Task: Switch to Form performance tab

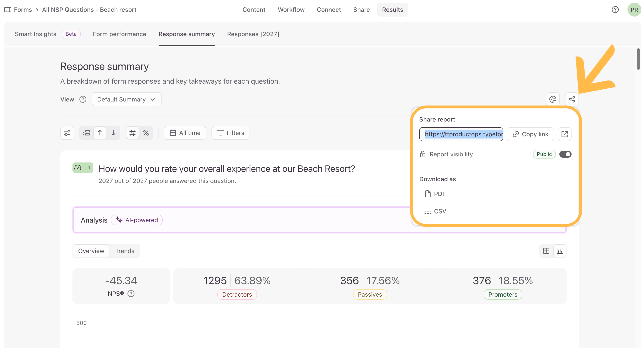Action: pyautogui.click(x=119, y=34)
